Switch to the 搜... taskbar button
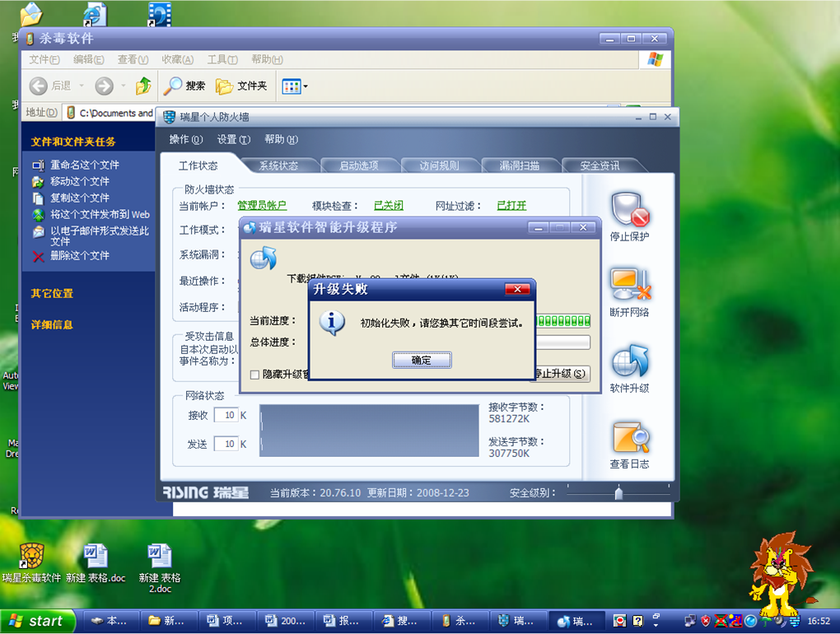 (401, 621)
